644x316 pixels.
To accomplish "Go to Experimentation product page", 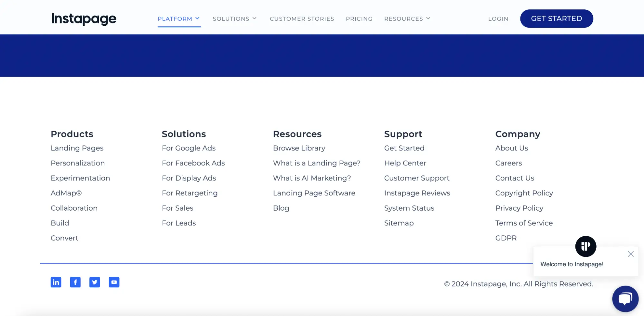I will click(x=80, y=178).
